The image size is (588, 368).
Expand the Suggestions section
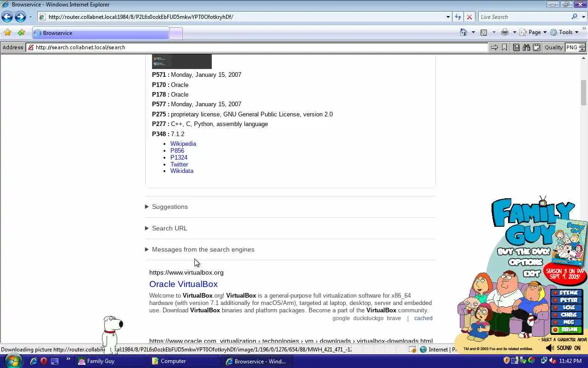[x=166, y=207]
